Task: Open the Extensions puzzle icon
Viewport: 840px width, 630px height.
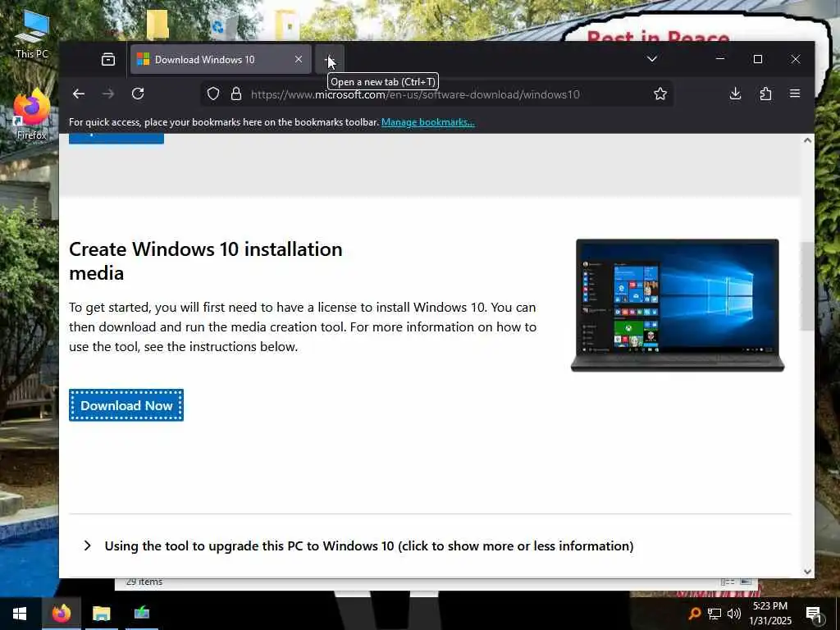Action: [x=765, y=94]
